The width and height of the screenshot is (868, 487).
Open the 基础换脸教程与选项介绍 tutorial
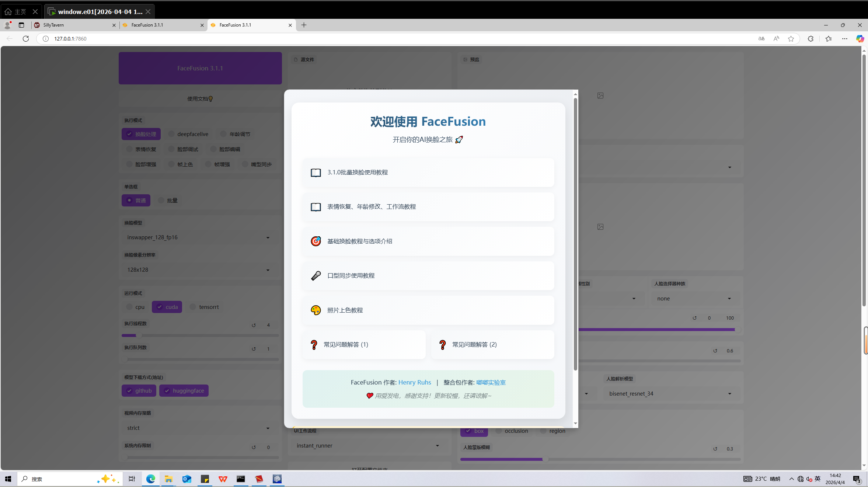point(428,241)
